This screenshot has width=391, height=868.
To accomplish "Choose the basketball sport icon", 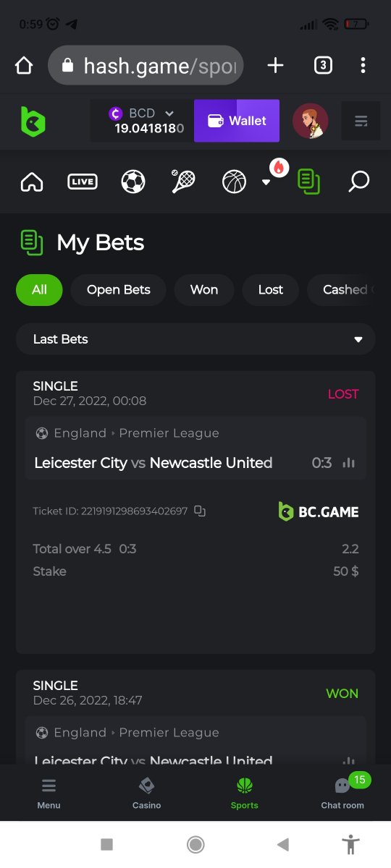I will pos(234,182).
